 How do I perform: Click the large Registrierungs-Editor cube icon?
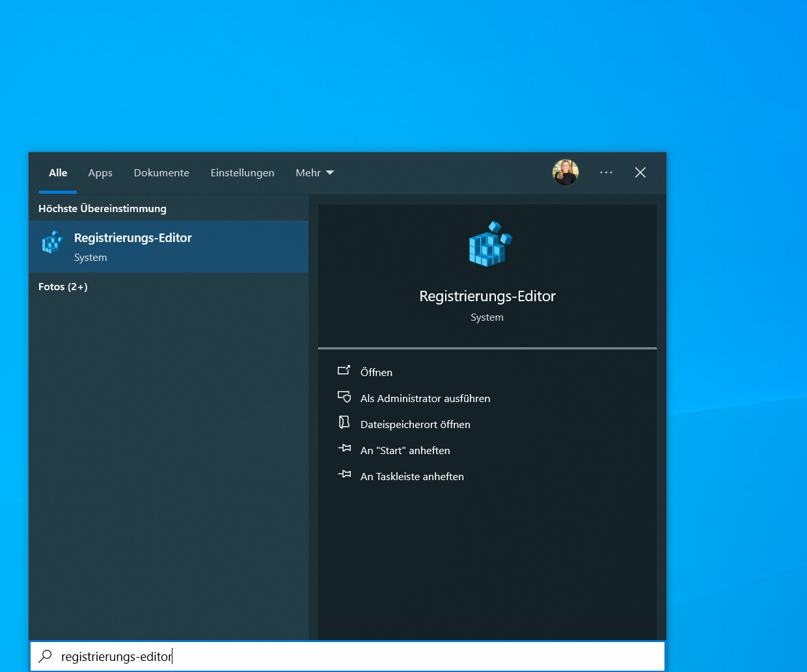tap(489, 244)
